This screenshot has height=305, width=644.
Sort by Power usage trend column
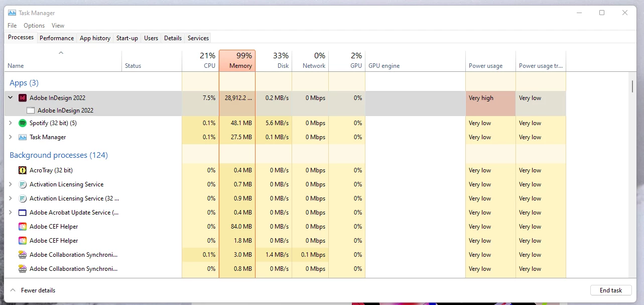point(541,61)
